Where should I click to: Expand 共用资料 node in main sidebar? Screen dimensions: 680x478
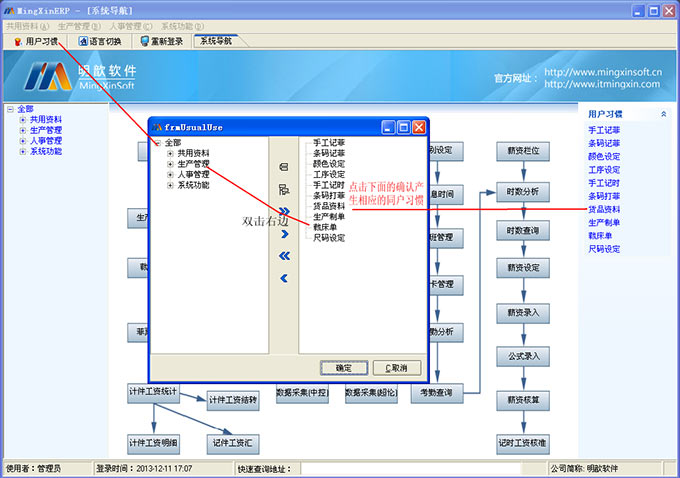tap(23, 120)
